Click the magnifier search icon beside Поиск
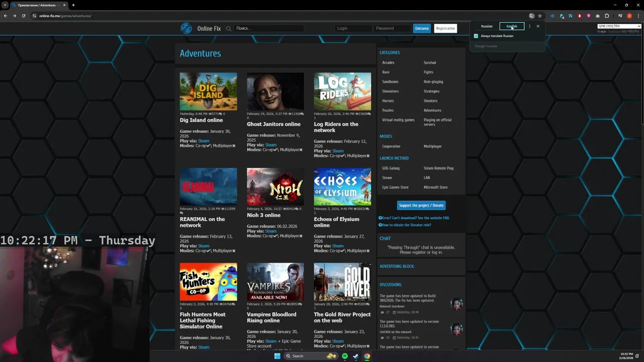 (229, 29)
